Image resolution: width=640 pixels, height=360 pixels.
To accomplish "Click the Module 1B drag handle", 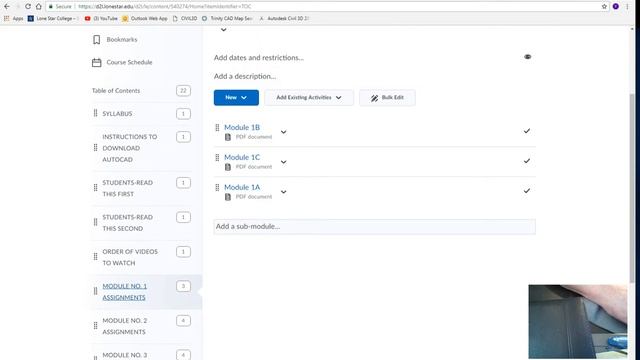I will tap(217, 128).
